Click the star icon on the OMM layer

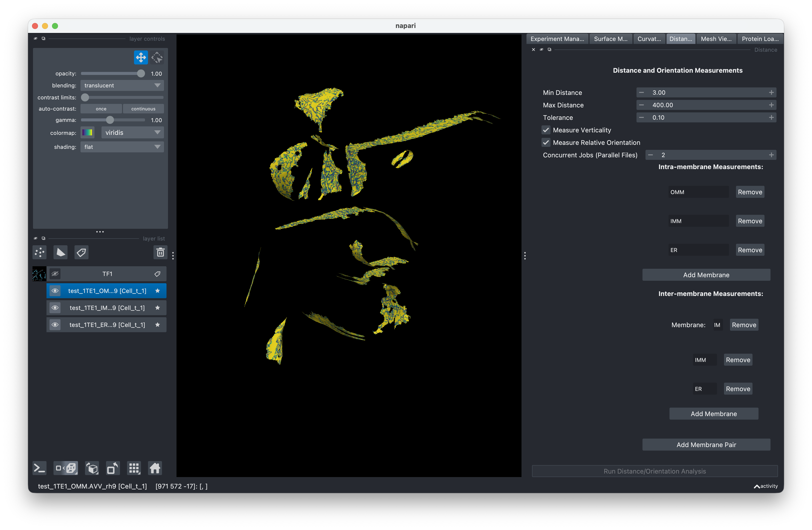(x=157, y=291)
